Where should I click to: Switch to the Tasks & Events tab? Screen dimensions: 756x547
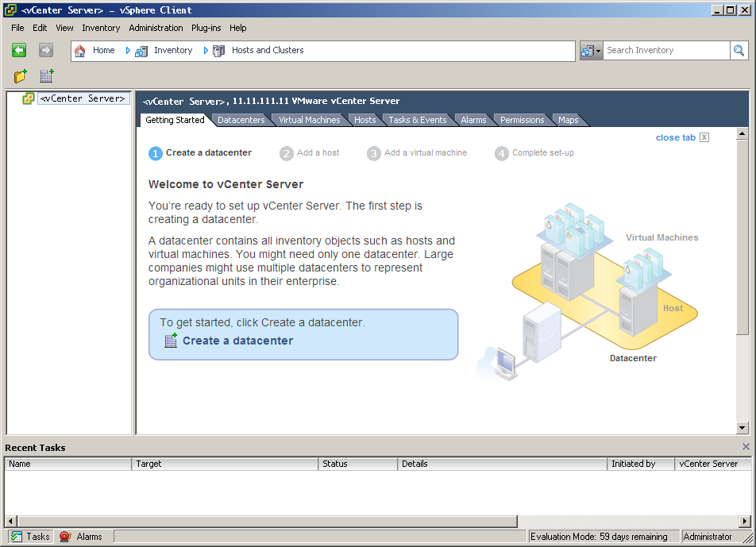pyautogui.click(x=417, y=120)
